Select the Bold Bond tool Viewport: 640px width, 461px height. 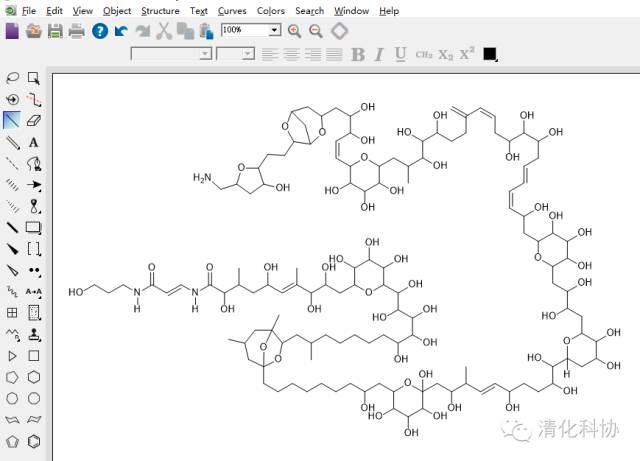12,227
